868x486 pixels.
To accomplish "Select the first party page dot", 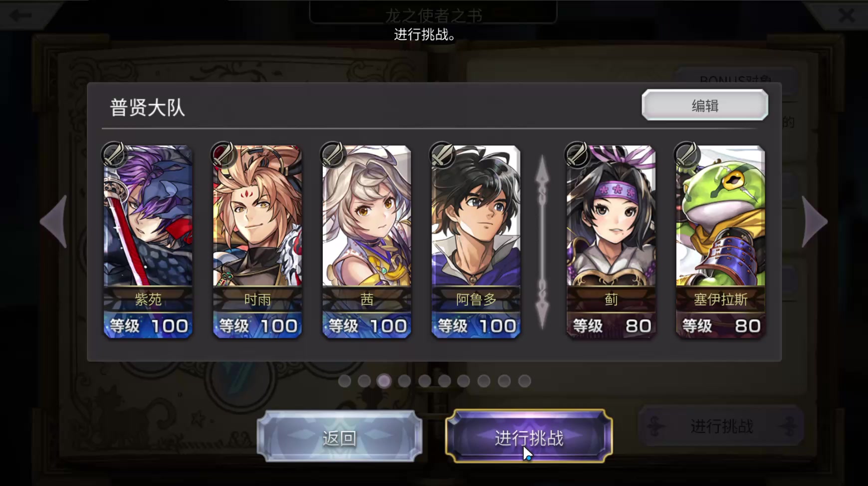I will tap(344, 381).
